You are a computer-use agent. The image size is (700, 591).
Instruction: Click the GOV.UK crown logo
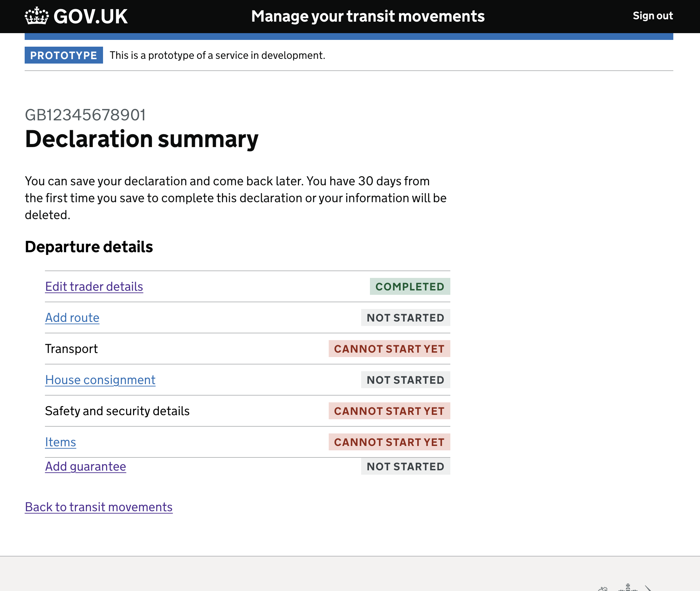tap(36, 16)
